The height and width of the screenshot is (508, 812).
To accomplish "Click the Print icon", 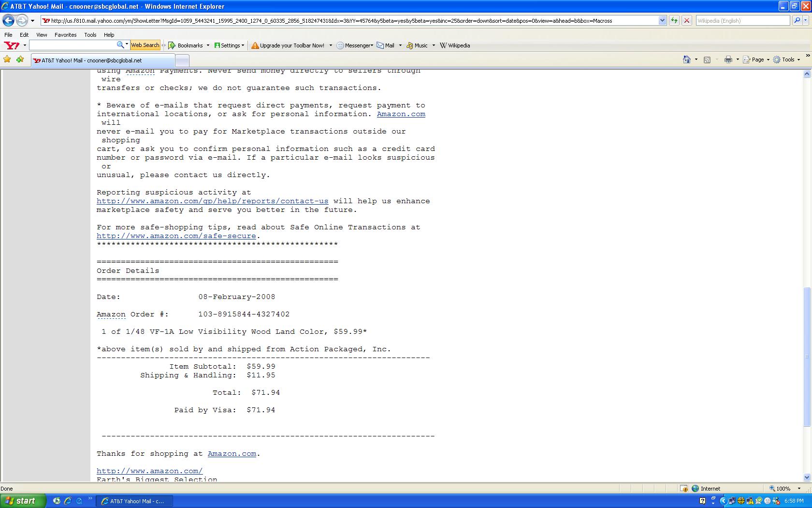I will (728, 60).
